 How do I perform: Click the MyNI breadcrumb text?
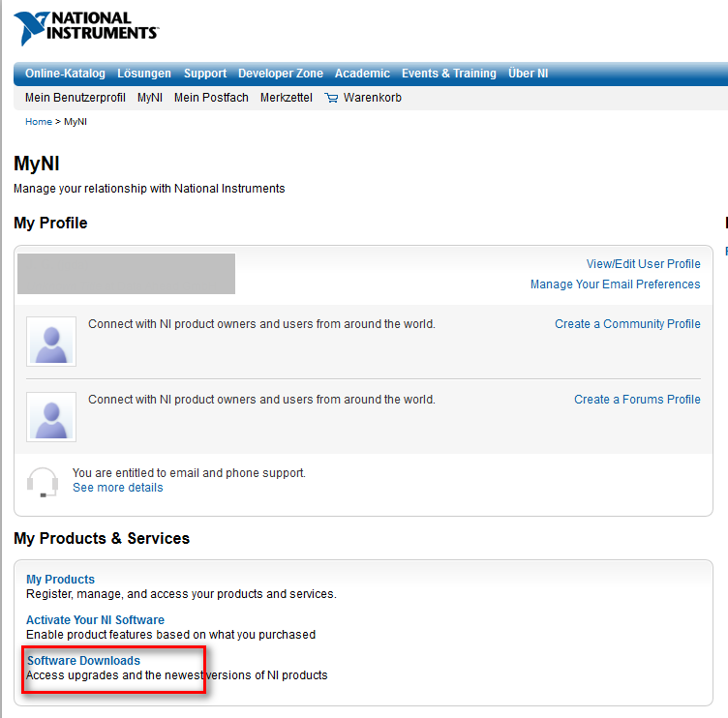[x=76, y=122]
